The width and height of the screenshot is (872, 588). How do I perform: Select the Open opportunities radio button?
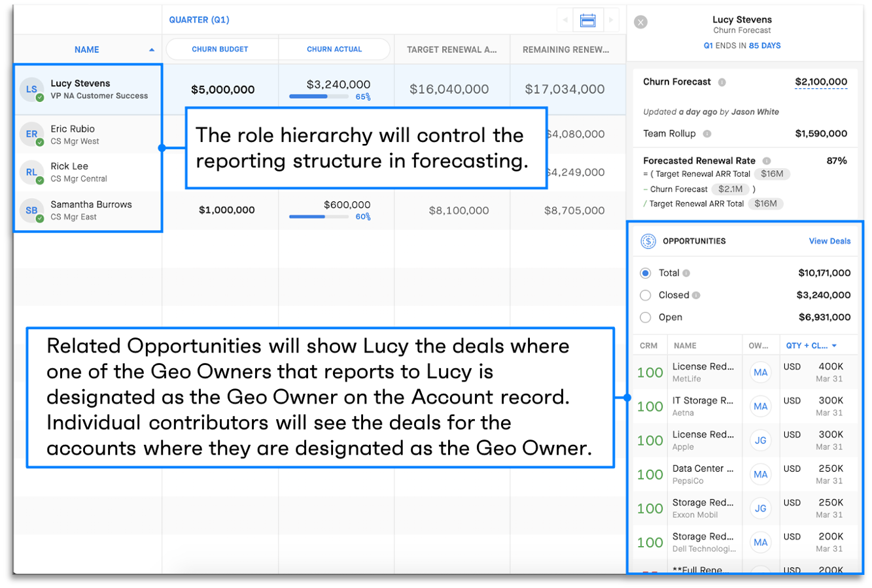coord(646,318)
